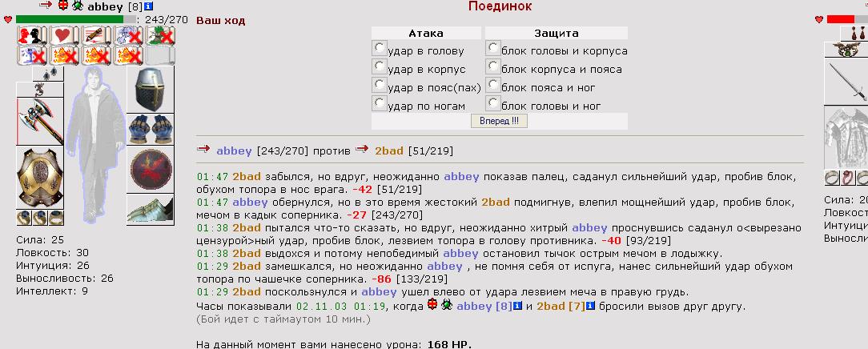
Task: Click the 'Ваш ход' status text
Action: click(x=221, y=21)
